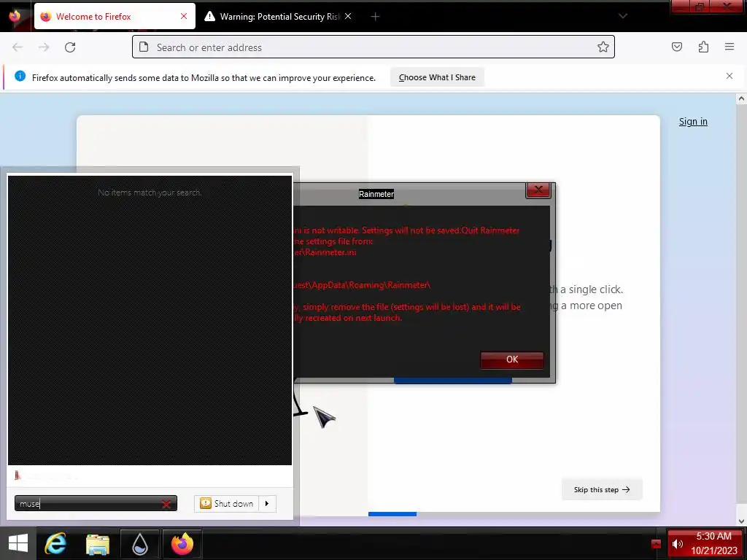Reload the current page
The image size is (747, 560).
[x=70, y=47]
